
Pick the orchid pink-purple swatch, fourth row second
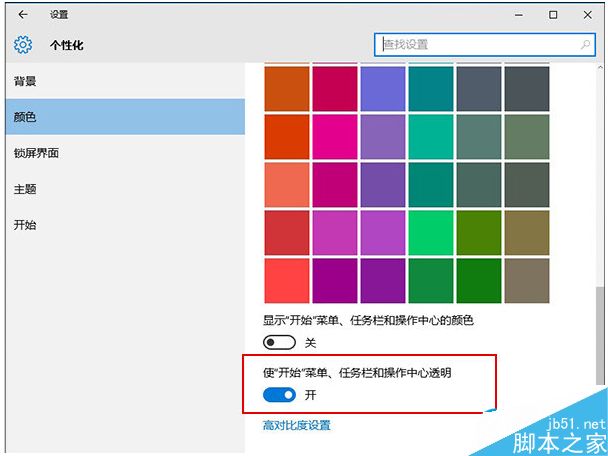point(335,233)
